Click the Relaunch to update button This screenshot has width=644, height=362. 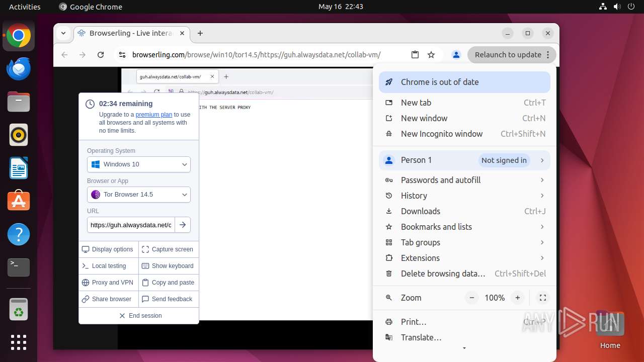pyautogui.click(x=512, y=55)
